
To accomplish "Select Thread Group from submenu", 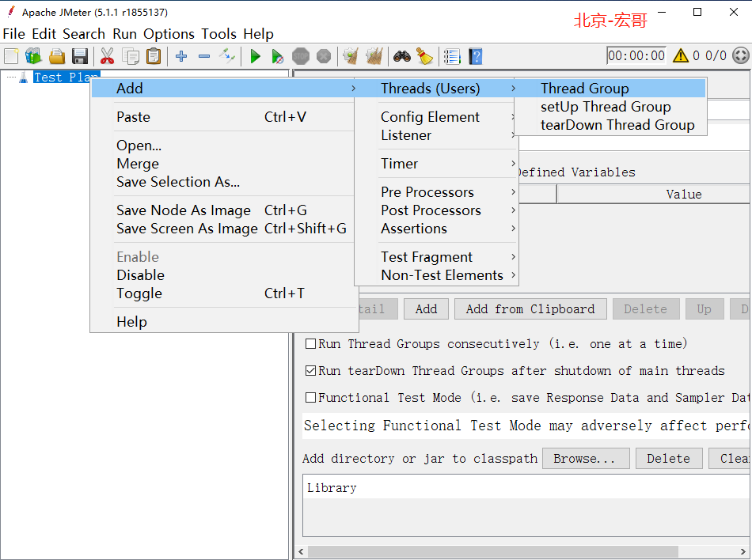I will pyautogui.click(x=610, y=88).
